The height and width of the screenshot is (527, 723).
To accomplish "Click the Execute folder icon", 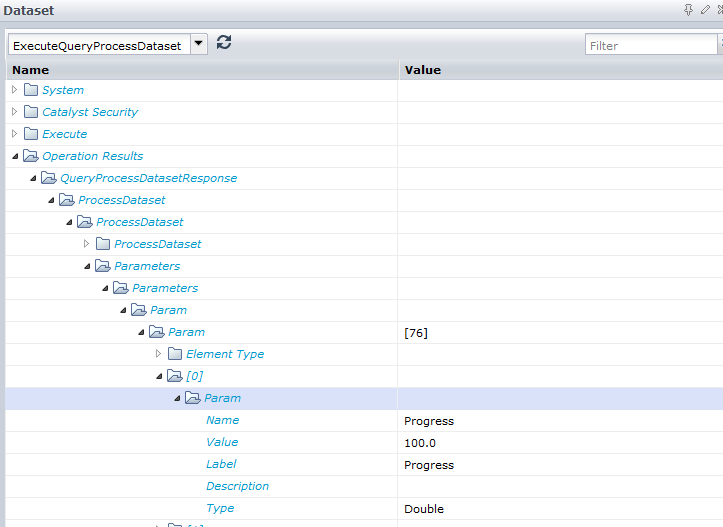I will click(31, 134).
